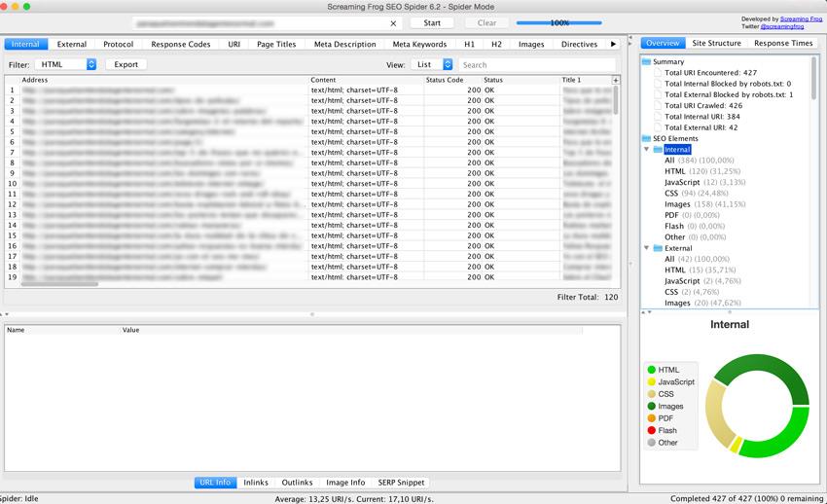Open the Response Codes tab
The width and height of the screenshot is (827, 504).
[180, 45]
